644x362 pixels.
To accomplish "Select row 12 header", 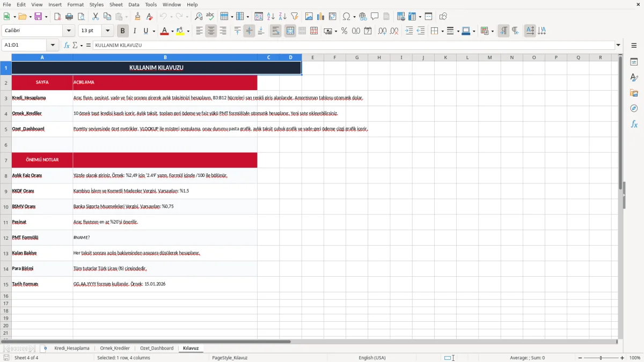I will 6,238.
